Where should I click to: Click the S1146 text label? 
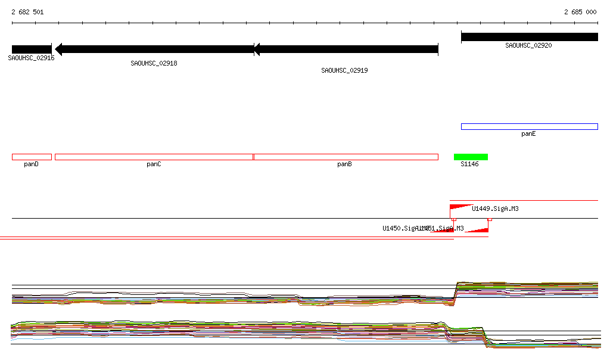pos(469,164)
